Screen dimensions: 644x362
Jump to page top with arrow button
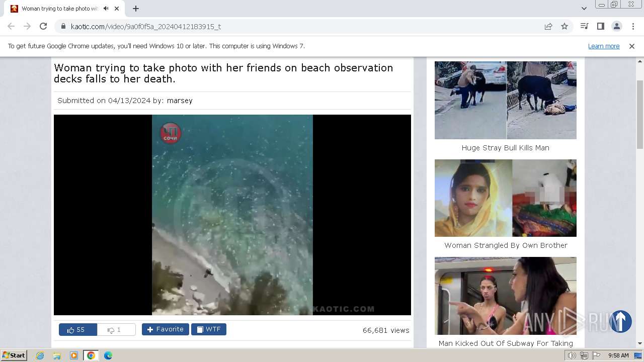[620, 321]
